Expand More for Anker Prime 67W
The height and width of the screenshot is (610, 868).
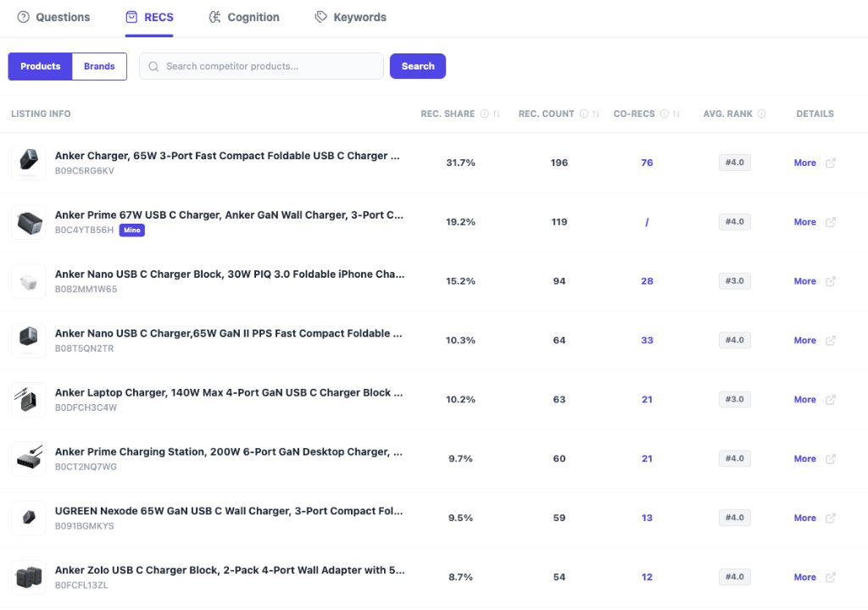pos(804,222)
